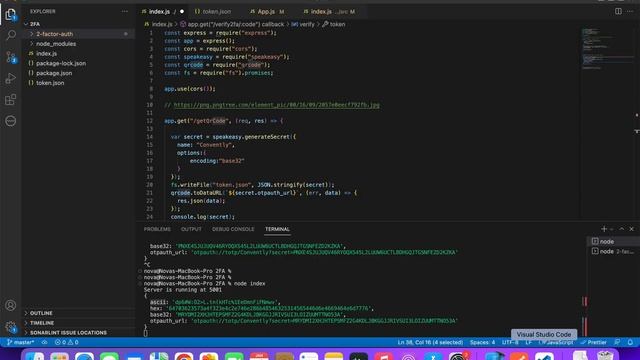Image resolution: width=640 pixels, height=360 pixels.
Task: Follow the pngtree URL in comment line
Action: pyautogui.click(x=276, y=105)
